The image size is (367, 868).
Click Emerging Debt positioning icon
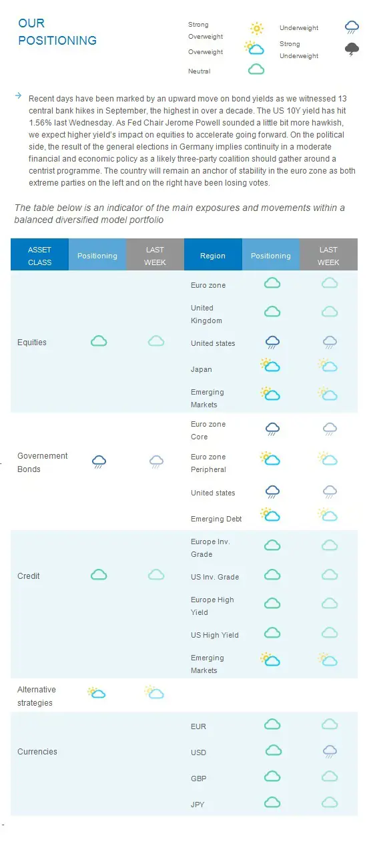point(270,514)
